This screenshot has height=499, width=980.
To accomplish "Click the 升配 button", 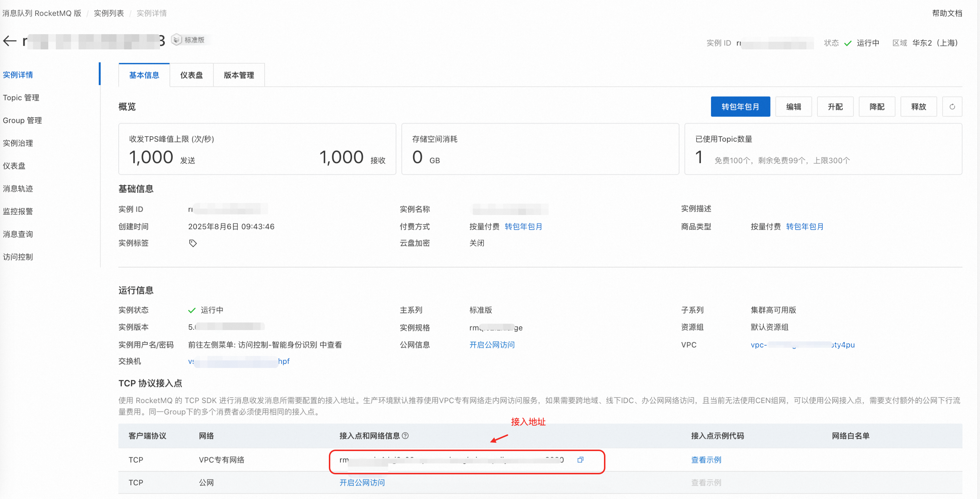I will pos(836,106).
